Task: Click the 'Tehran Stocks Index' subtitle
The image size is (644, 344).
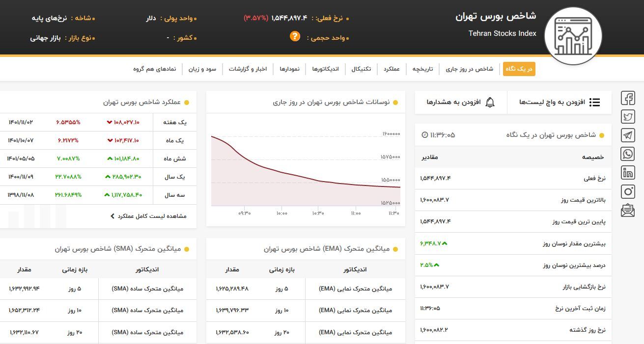Action: point(502,33)
